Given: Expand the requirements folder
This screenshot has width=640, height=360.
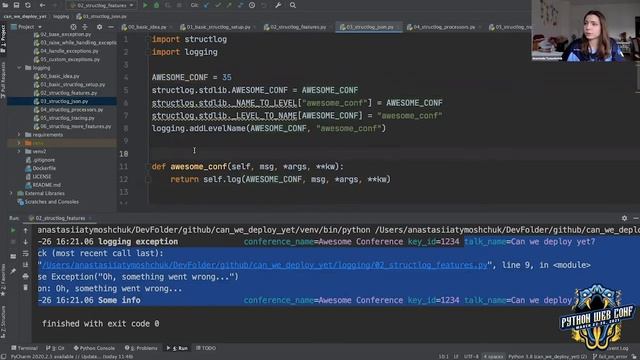Looking at the screenshot, I should 19,135.
